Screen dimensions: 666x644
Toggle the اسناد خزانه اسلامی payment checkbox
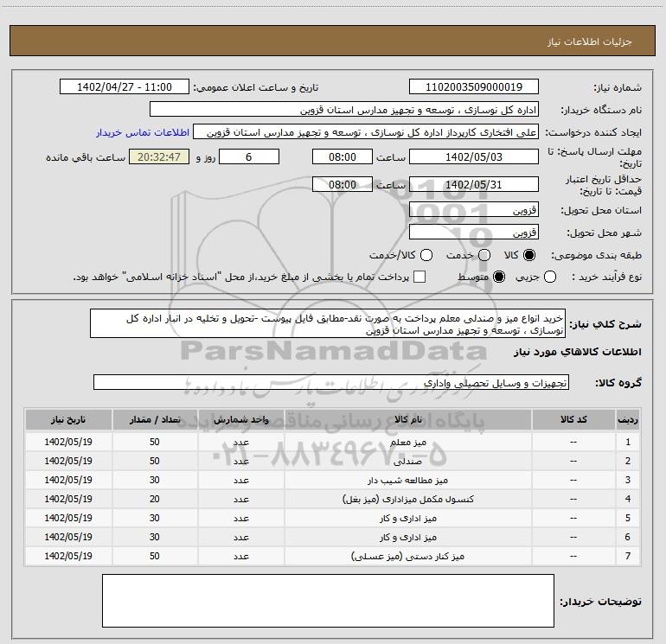[419, 277]
